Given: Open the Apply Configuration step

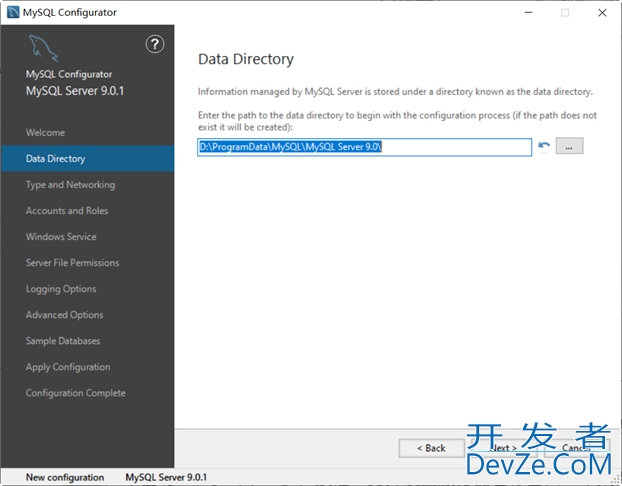Looking at the screenshot, I should [68, 367].
